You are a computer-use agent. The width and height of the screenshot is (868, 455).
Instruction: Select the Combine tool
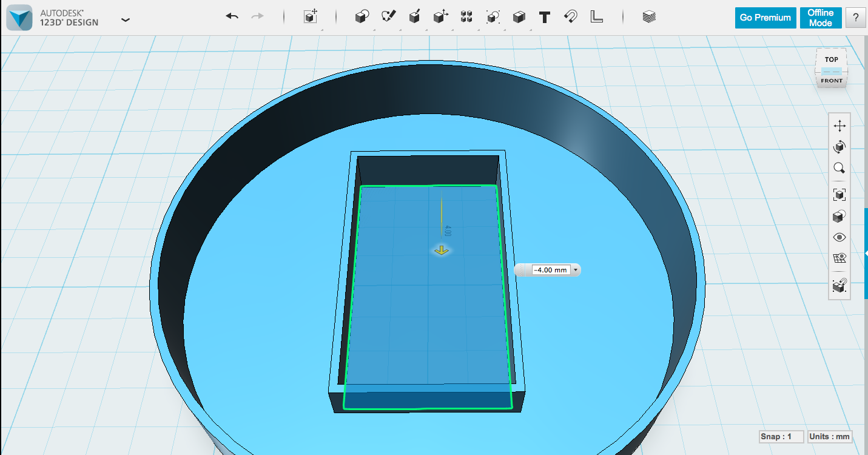(519, 17)
